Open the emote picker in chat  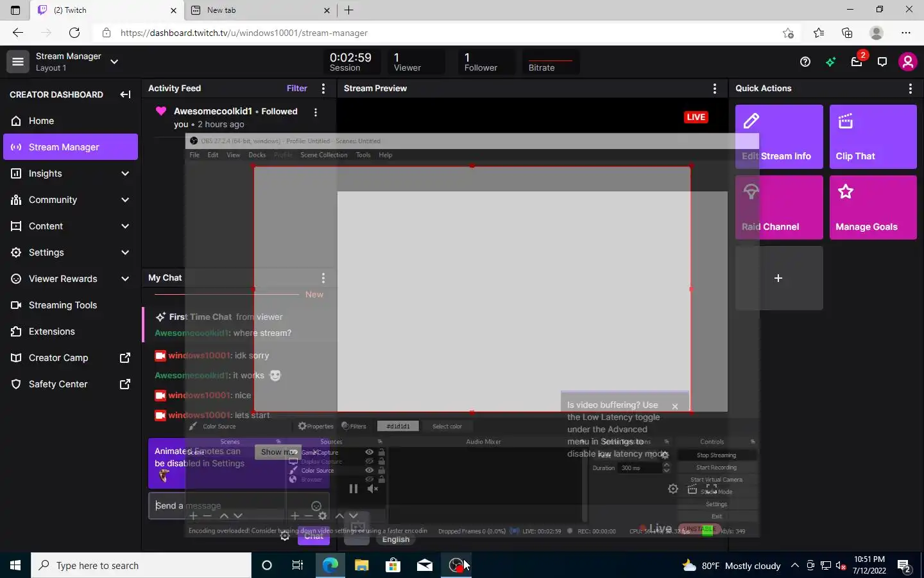coord(316,506)
